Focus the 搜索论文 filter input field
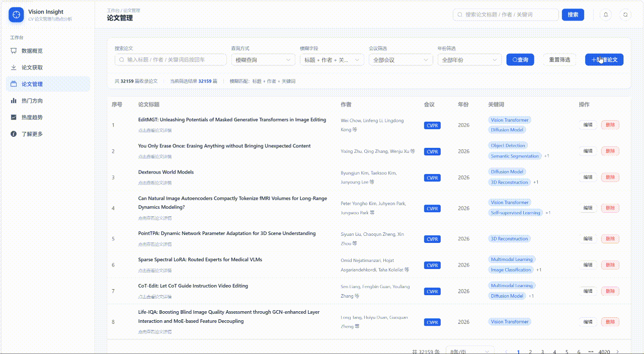Screen dimensions: 644x354 [171, 60]
